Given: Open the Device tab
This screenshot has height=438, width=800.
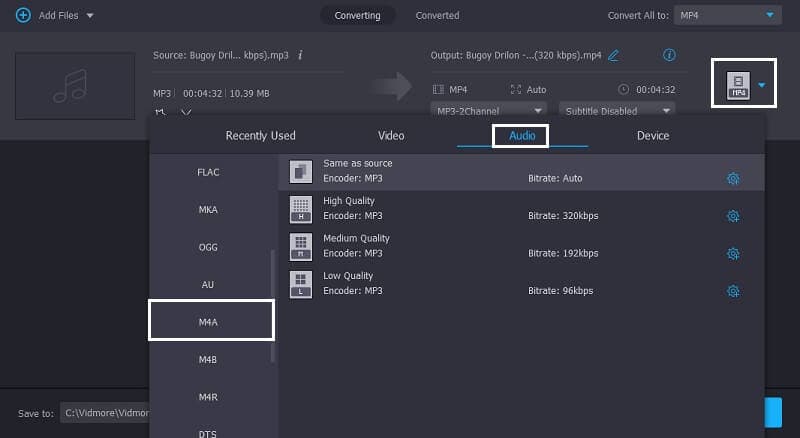Looking at the screenshot, I should pyautogui.click(x=653, y=135).
